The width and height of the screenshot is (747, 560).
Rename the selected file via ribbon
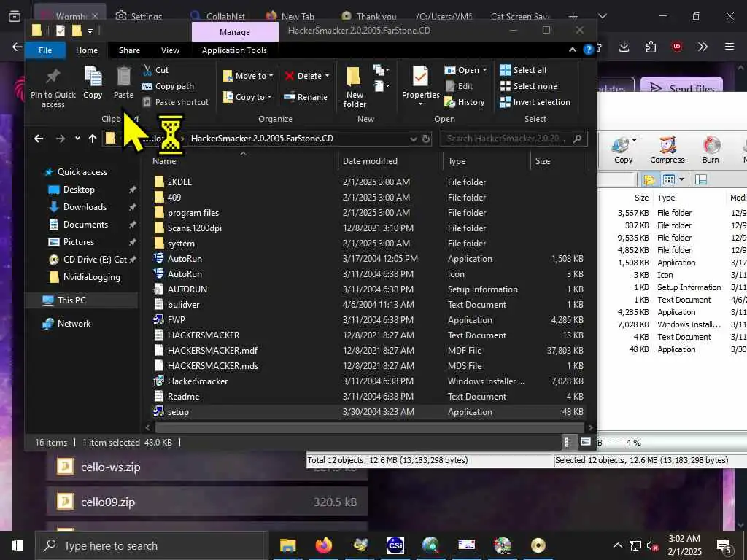[306, 97]
